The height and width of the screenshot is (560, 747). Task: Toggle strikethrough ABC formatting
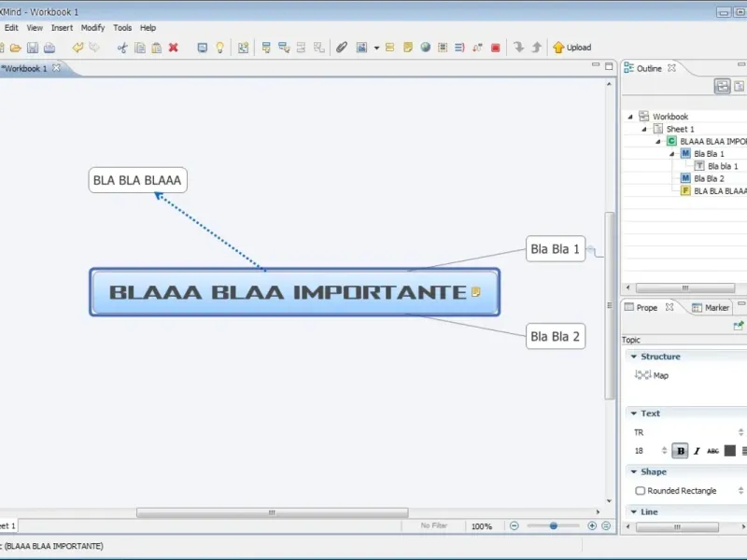[712, 451]
